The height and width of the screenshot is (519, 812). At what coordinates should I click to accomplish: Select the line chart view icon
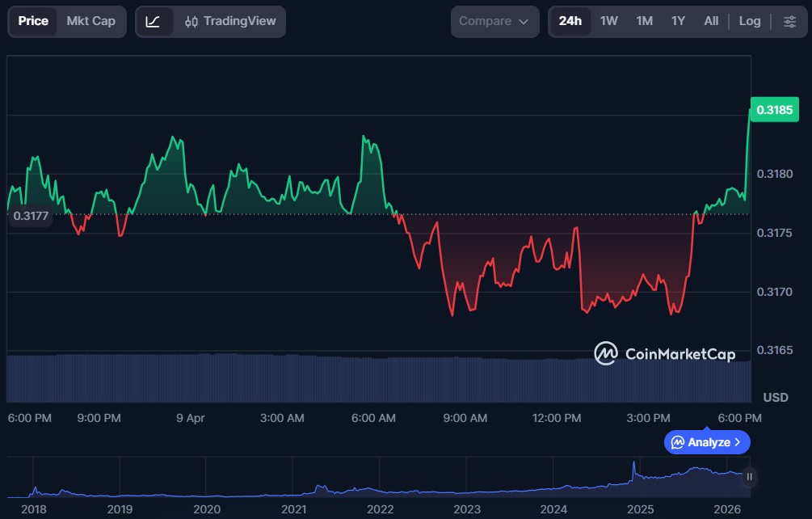[153, 22]
